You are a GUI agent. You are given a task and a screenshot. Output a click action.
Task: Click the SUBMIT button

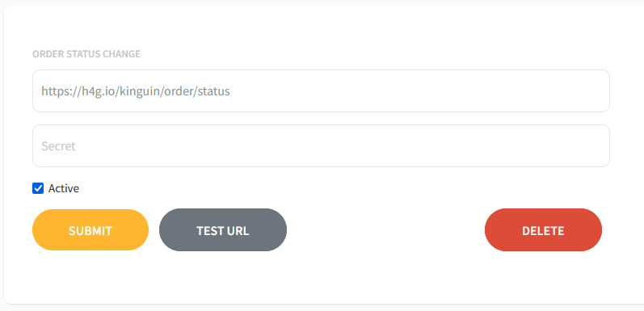pos(90,230)
